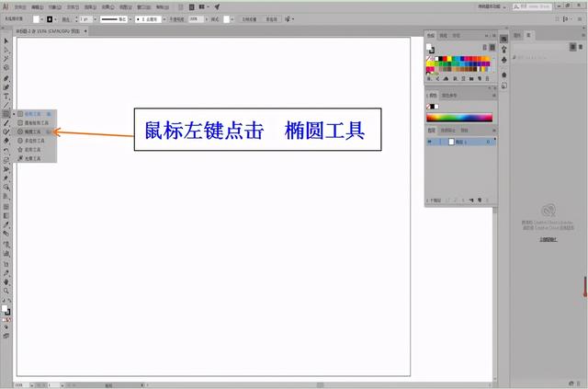Switch to the Asset Export tab
This screenshot has height=389, width=588.
(447, 131)
